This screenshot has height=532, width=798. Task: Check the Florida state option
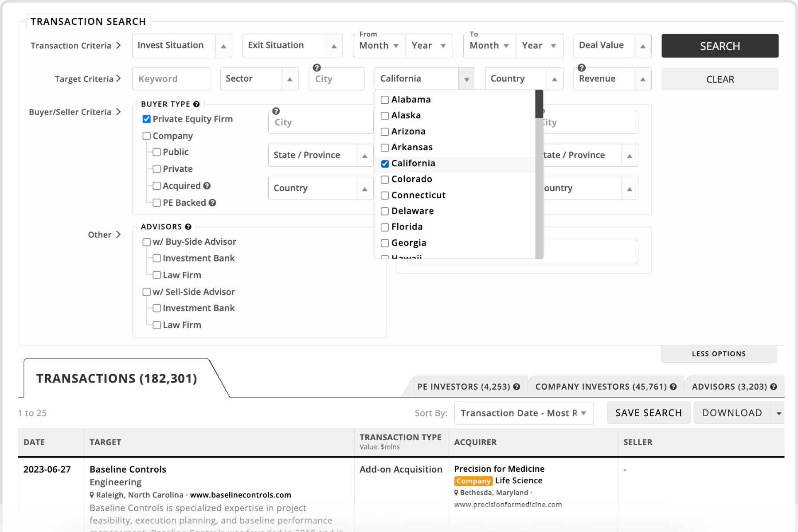tap(385, 227)
